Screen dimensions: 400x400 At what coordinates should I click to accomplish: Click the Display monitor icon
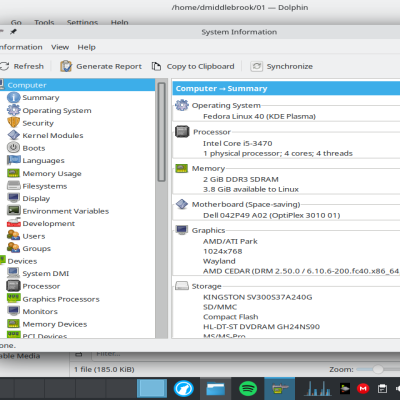coord(14,198)
